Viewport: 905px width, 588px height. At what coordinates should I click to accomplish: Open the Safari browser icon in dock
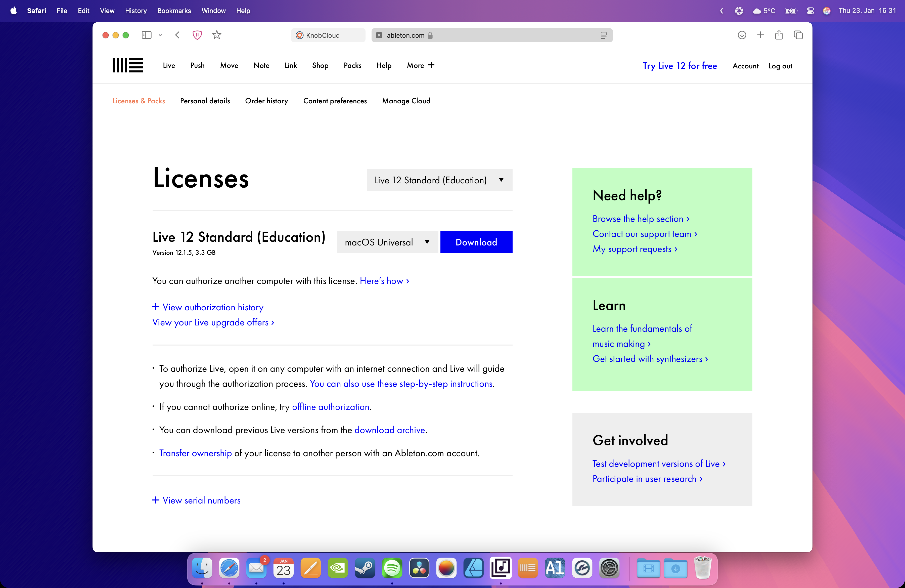click(x=229, y=568)
